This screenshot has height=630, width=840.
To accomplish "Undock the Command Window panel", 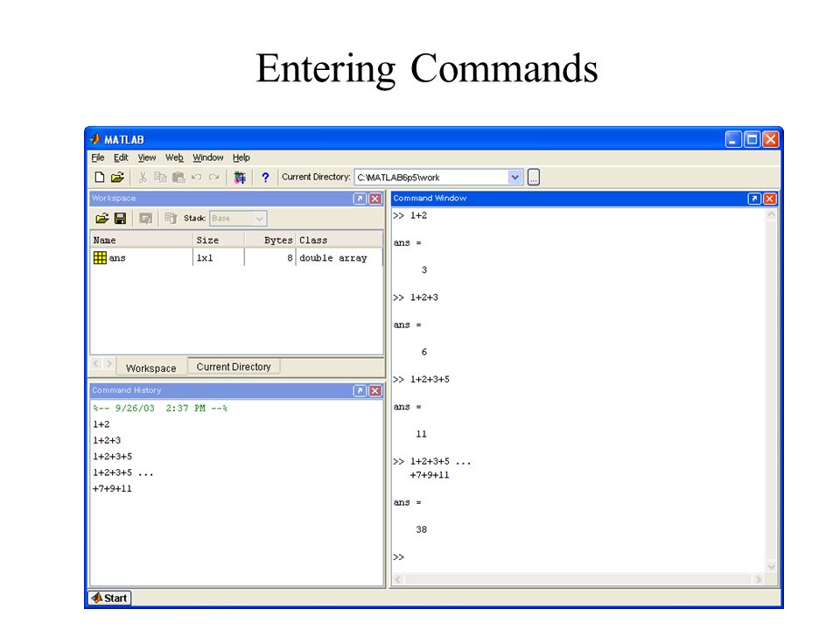I will 754,199.
